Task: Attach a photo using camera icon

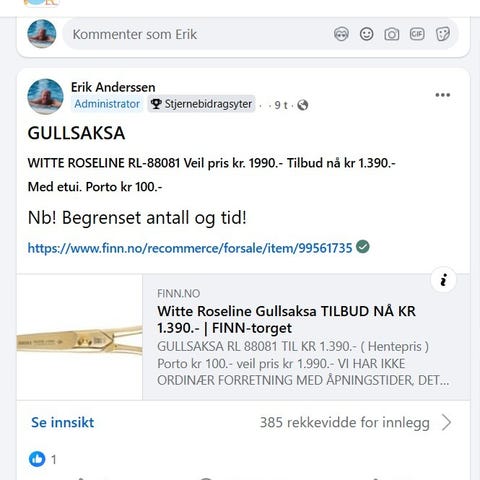Action: click(x=392, y=34)
